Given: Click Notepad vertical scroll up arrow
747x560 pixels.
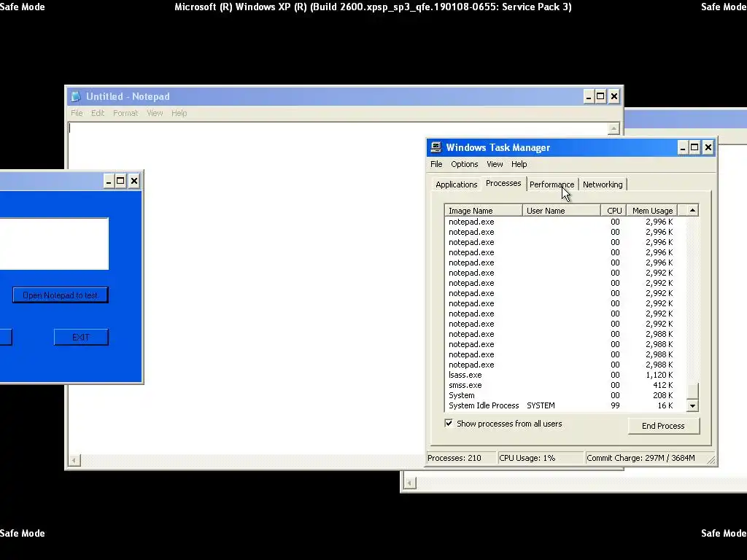Looking at the screenshot, I should pos(614,128).
